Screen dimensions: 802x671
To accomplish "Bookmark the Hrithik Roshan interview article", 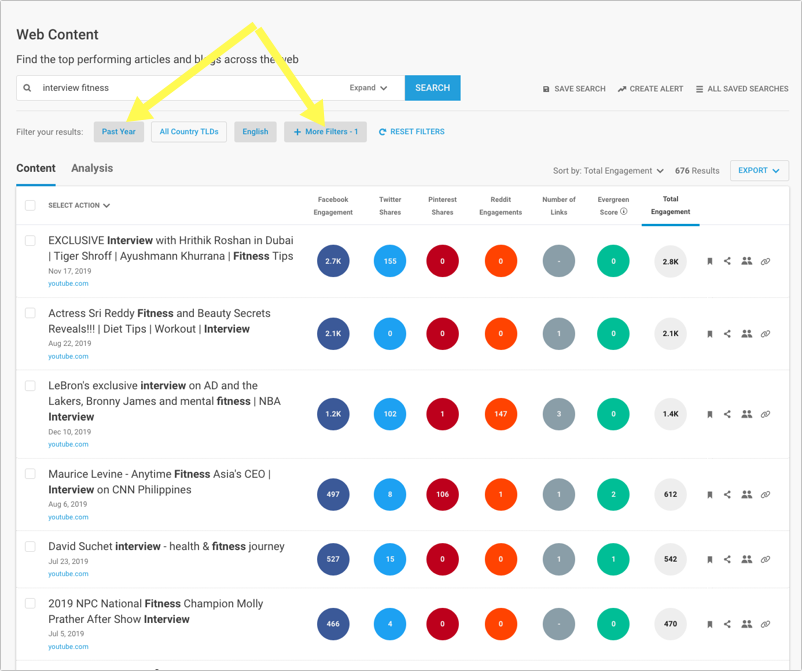I will [x=710, y=261].
